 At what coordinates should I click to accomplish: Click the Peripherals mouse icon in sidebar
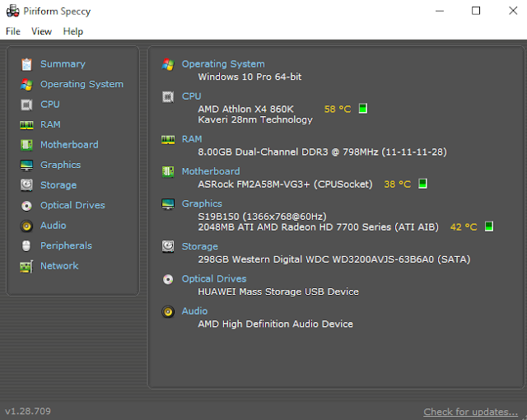26,246
